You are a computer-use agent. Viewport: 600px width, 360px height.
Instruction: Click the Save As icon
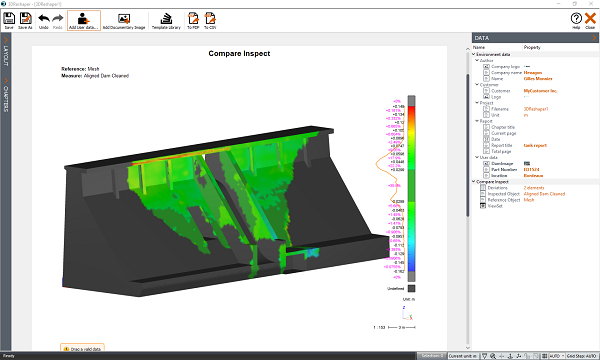coord(25,20)
